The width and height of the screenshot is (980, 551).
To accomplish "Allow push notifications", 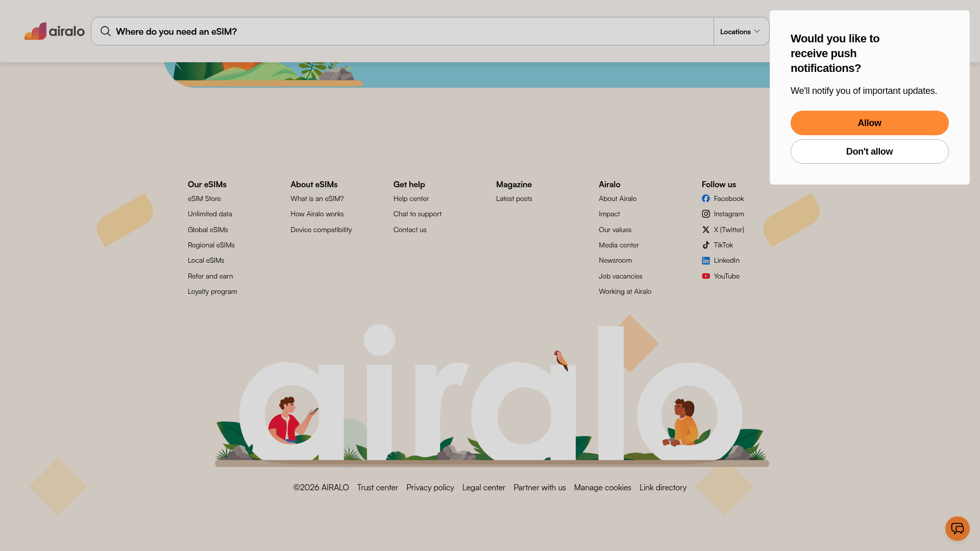I will [x=869, y=123].
